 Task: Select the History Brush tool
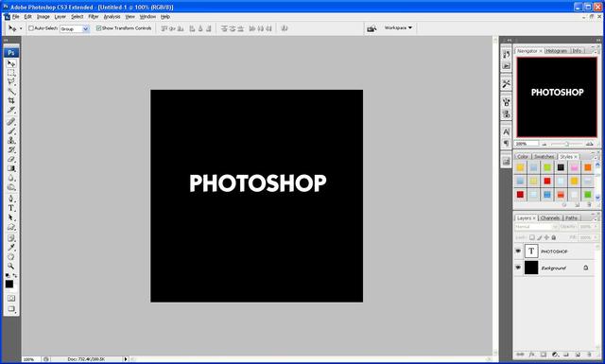[11, 149]
